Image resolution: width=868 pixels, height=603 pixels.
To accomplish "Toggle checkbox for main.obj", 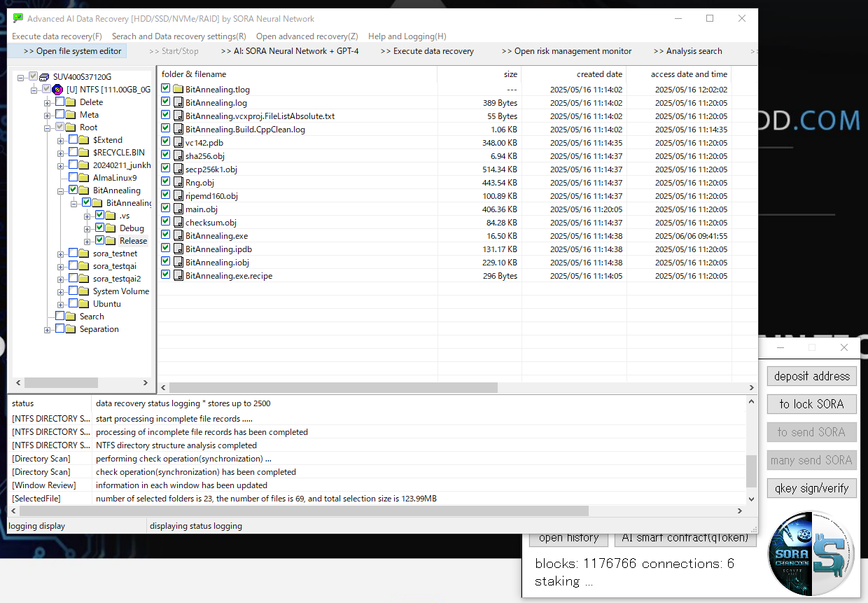I will (x=166, y=209).
